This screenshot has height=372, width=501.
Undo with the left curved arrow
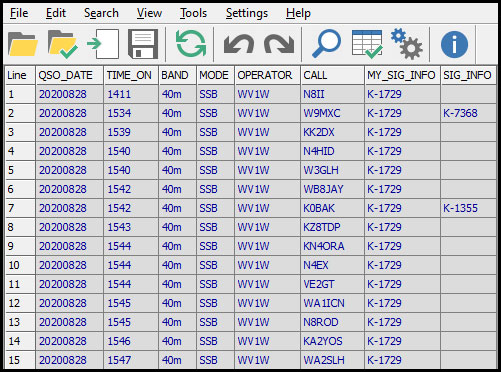(239, 44)
